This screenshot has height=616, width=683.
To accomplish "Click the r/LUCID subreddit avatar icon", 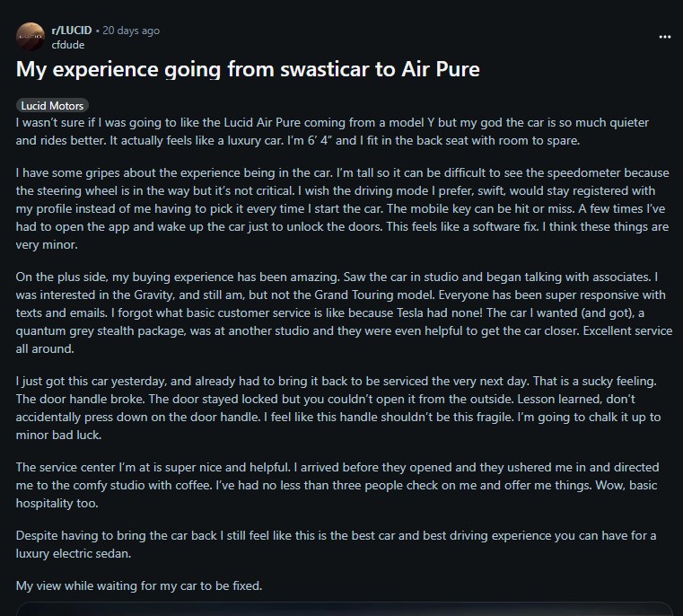I will pyautogui.click(x=30, y=37).
